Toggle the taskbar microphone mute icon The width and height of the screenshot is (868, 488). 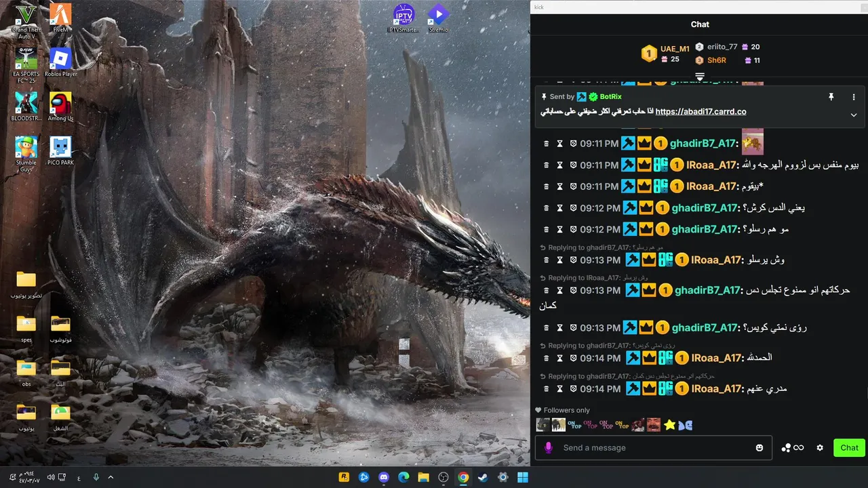[96, 477]
